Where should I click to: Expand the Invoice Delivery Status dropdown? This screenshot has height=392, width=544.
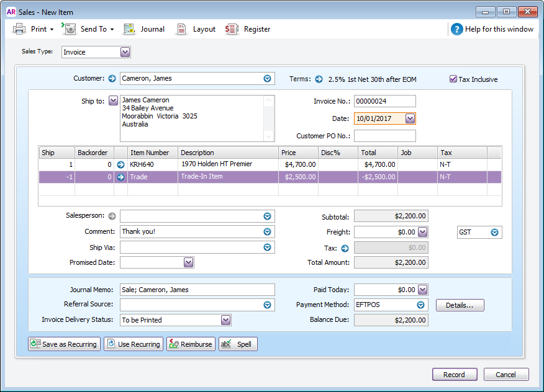(x=226, y=320)
